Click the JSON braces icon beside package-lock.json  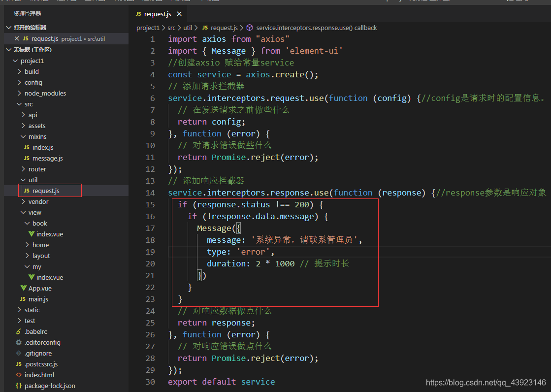pyautogui.click(x=19, y=386)
